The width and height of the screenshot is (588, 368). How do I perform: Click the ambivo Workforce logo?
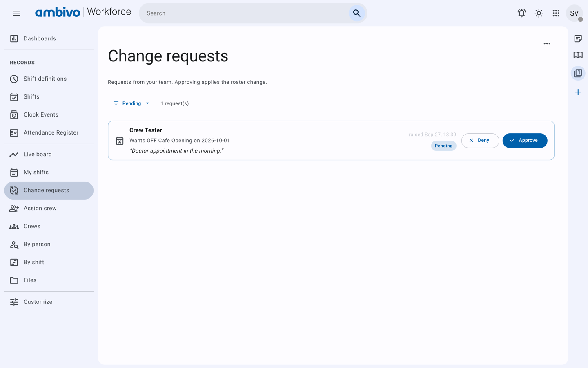(x=83, y=12)
